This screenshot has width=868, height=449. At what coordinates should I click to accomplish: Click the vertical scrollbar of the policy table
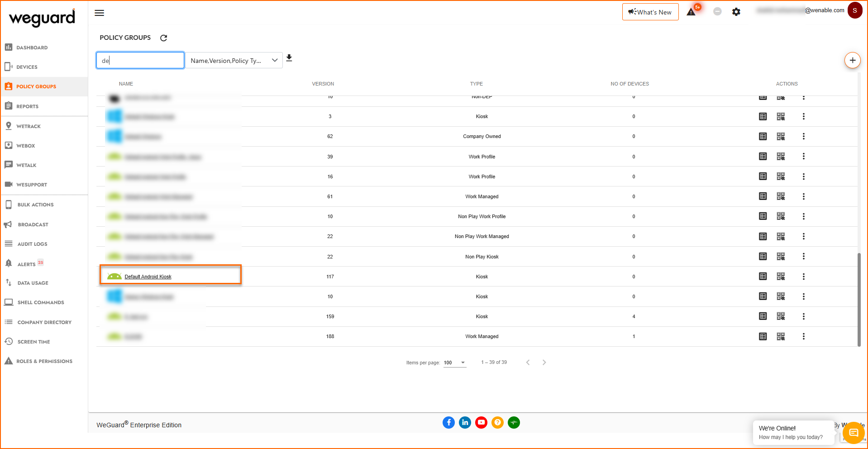click(859, 299)
